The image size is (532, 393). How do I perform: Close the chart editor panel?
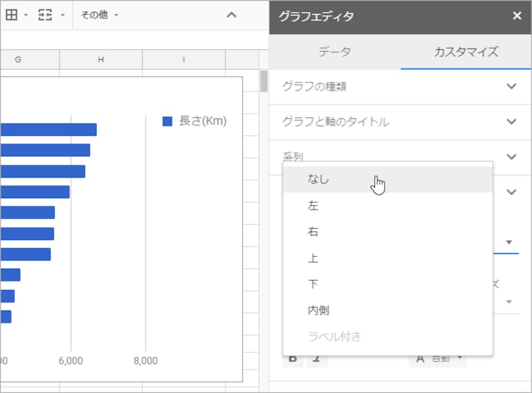(x=517, y=16)
